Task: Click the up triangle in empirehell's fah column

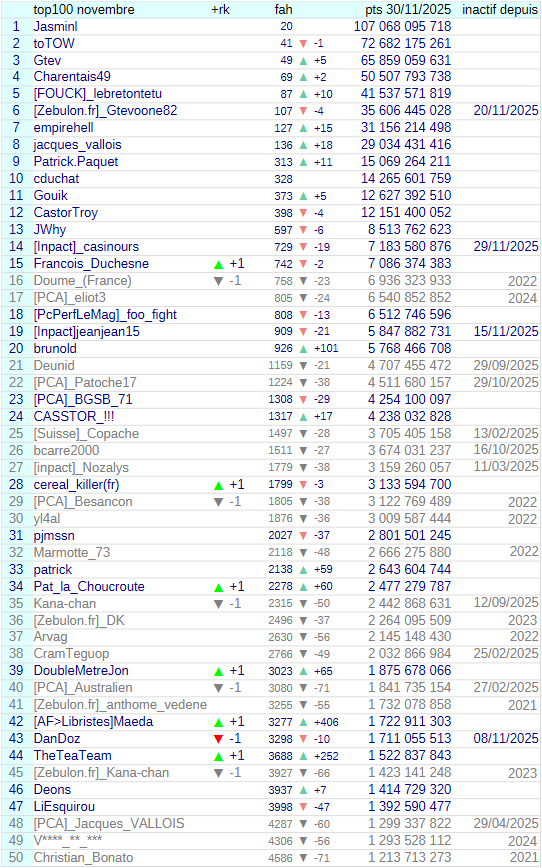Action: (303, 128)
